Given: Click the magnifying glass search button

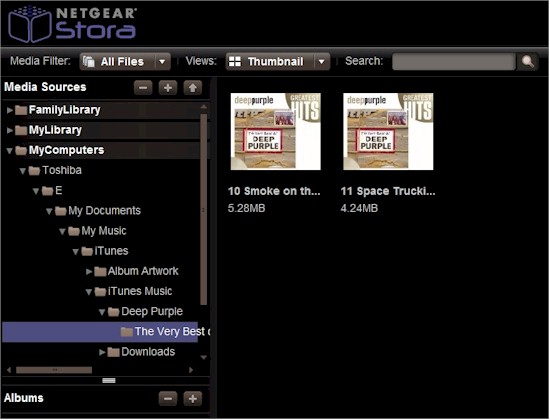Looking at the screenshot, I should 528,62.
